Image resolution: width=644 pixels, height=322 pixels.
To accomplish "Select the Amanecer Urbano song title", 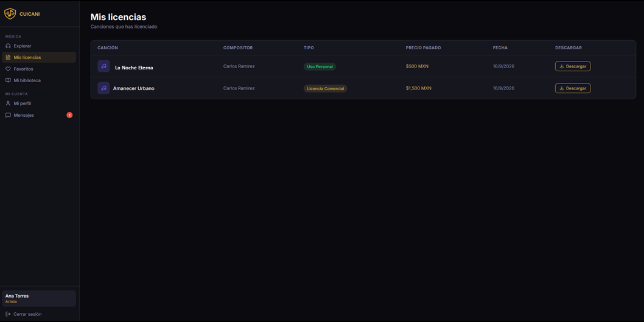I will pos(133,88).
